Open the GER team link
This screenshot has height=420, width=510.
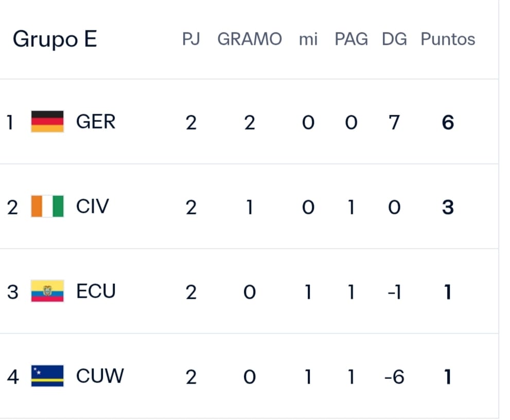96,122
